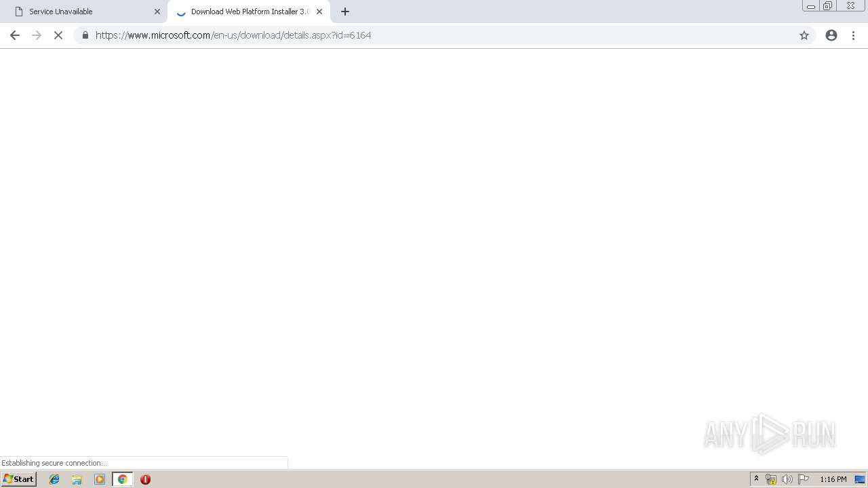Open the Windows Start menu
This screenshot has height=488, width=868.
pos(19,479)
